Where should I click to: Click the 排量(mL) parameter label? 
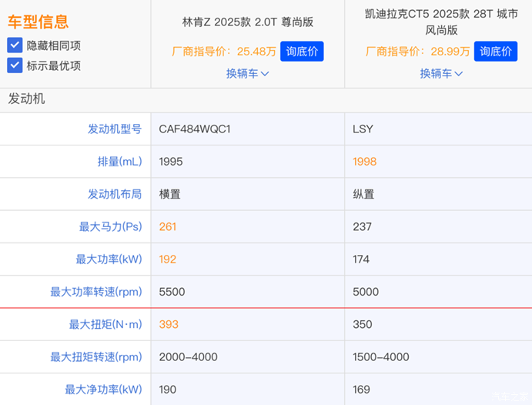coord(120,162)
